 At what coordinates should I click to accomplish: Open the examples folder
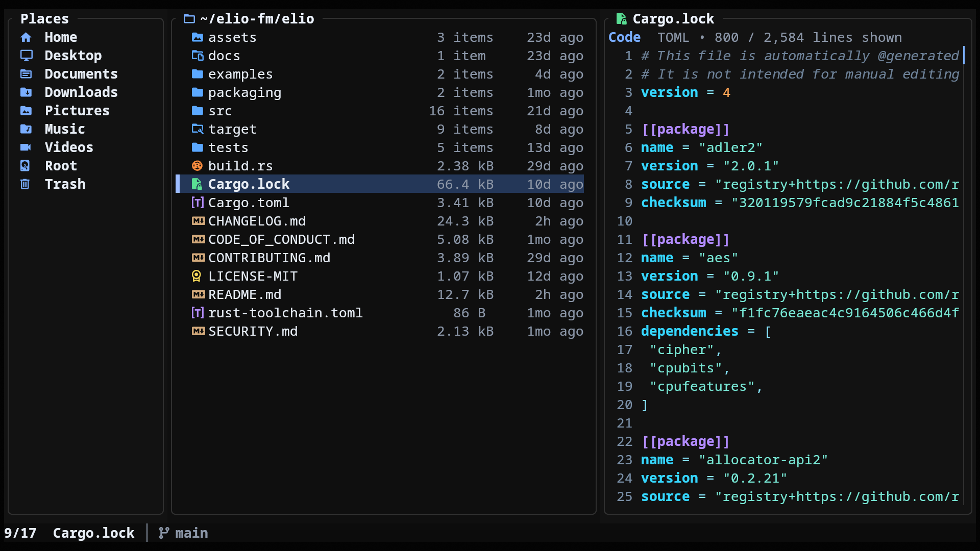[380, 74]
